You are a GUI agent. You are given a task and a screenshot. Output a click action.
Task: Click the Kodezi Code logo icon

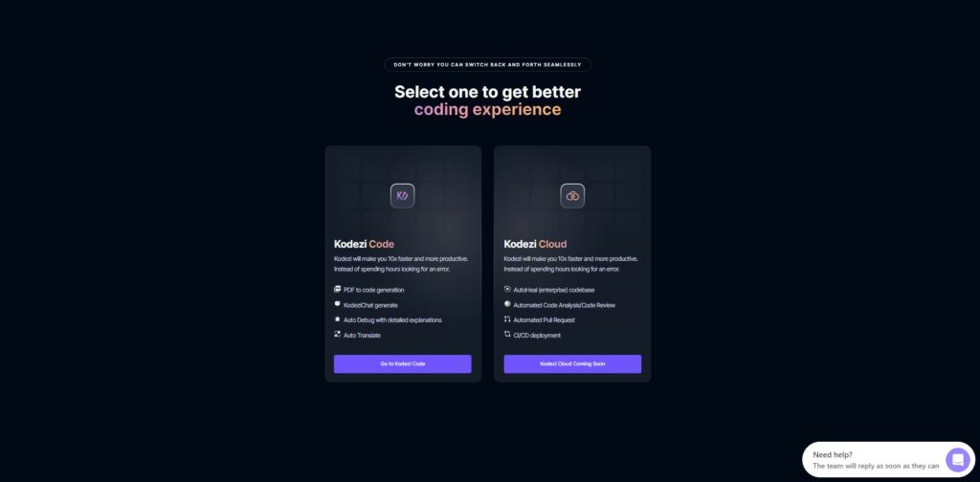[403, 196]
